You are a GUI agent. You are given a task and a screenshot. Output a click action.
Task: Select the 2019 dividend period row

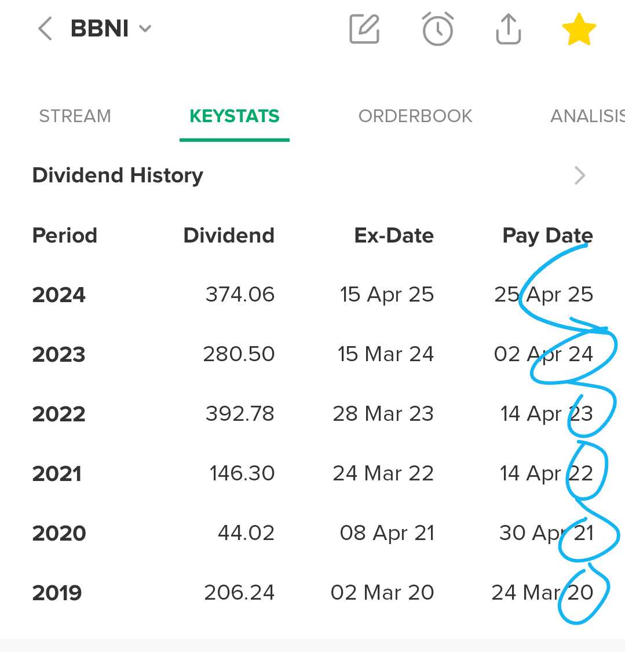[57, 593]
